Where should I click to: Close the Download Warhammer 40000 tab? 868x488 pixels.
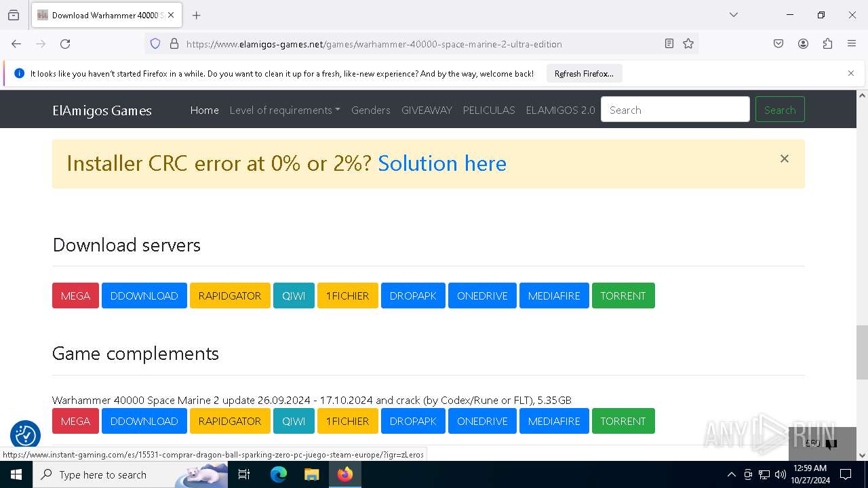point(171,15)
